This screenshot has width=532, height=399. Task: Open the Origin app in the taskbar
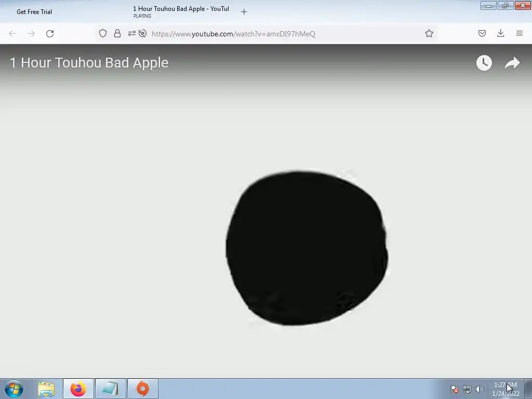pos(143,389)
